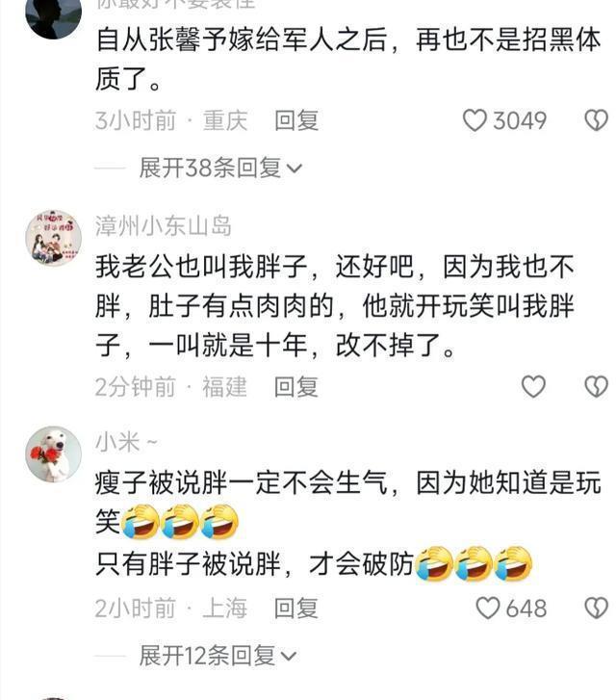Tap the chevron next to 展开38条回复
Image resolution: width=616 pixels, height=700 pixels.
tap(294, 169)
